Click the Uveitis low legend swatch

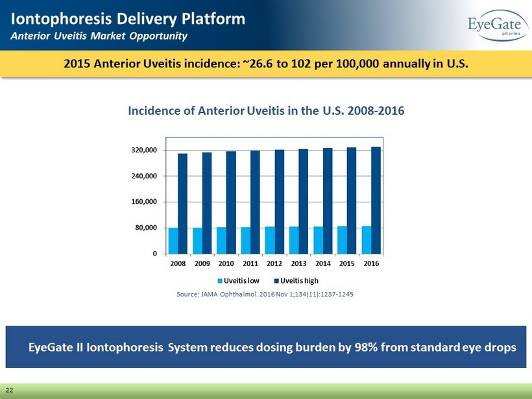click(x=220, y=281)
